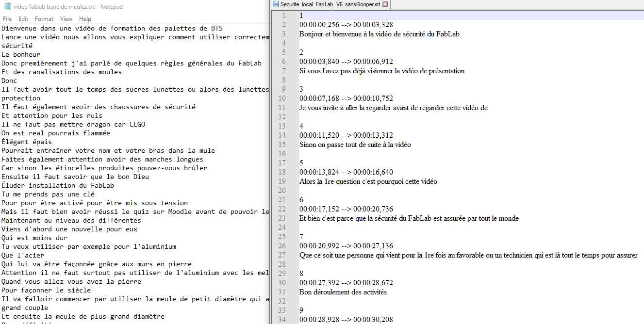Image resolution: width=644 pixels, height=324 pixels.
Task: Click the line 'Éluder installation du FabLab'
Action: coord(58,185)
